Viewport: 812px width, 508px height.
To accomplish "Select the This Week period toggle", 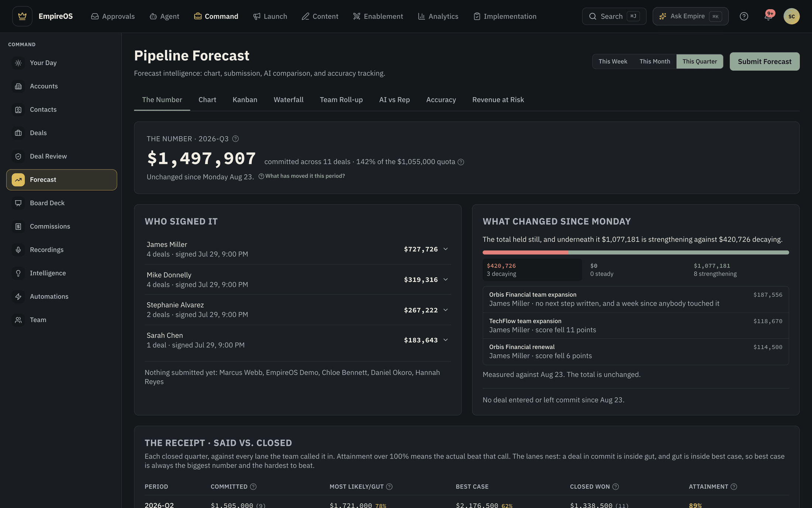I will pos(613,61).
